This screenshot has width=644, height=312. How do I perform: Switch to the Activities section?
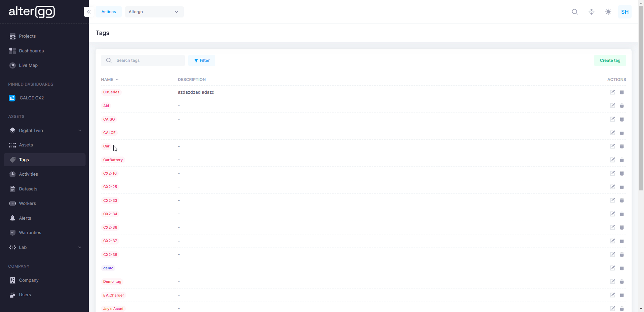coord(28,174)
